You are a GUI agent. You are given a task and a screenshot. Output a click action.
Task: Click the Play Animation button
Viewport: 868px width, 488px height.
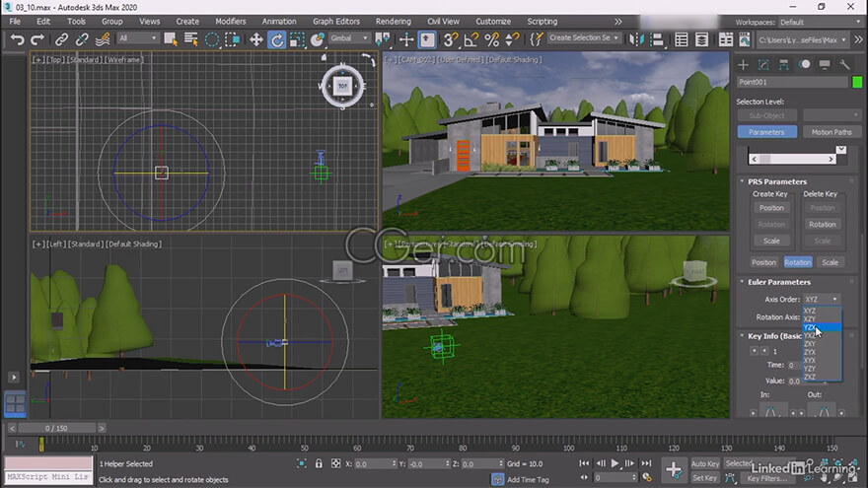[x=615, y=463]
